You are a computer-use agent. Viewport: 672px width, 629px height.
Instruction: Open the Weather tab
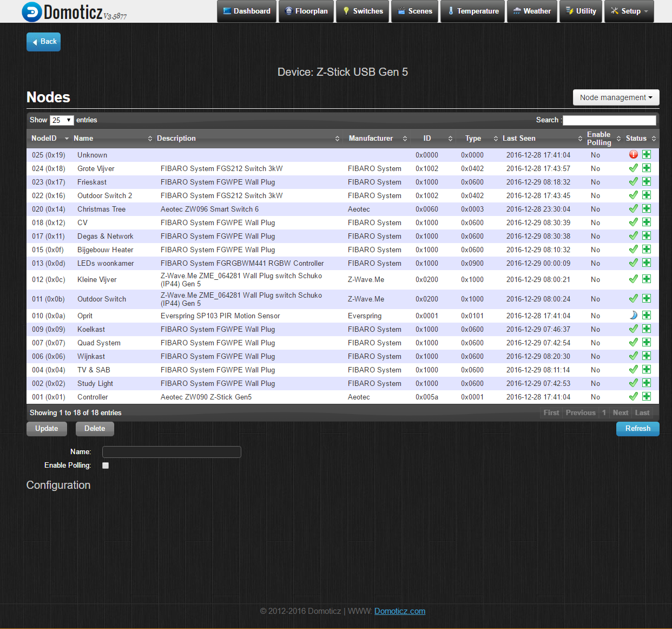(x=532, y=11)
